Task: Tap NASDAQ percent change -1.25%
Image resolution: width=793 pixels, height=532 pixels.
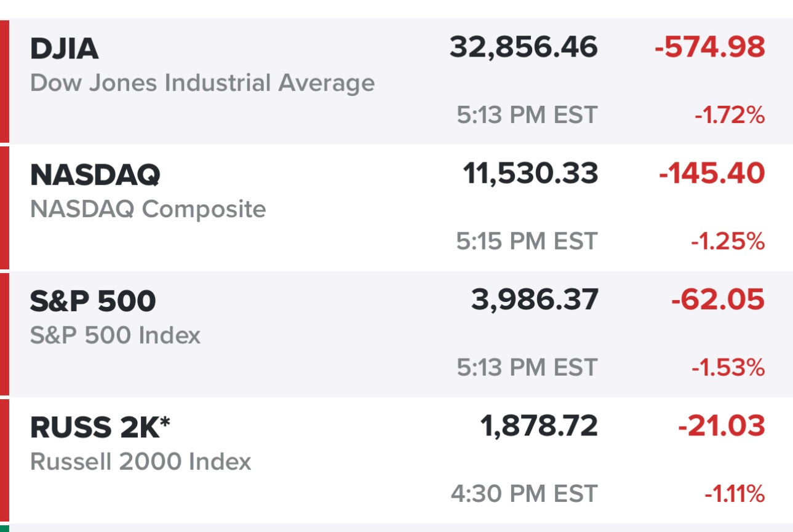Action: point(728,242)
